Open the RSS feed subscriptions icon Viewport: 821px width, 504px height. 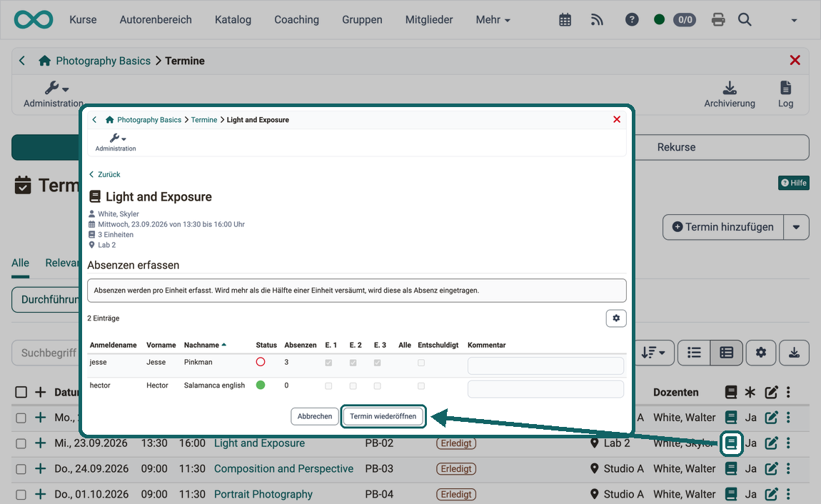(597, 20)
